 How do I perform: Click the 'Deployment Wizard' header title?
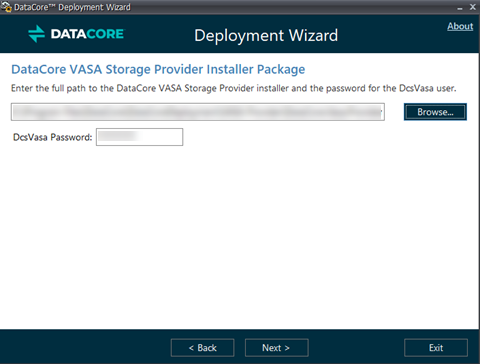[x=266, y=36]
